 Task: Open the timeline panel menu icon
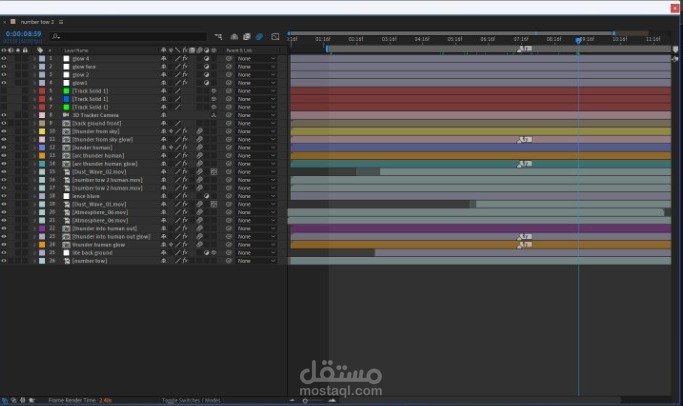[61, 22]
